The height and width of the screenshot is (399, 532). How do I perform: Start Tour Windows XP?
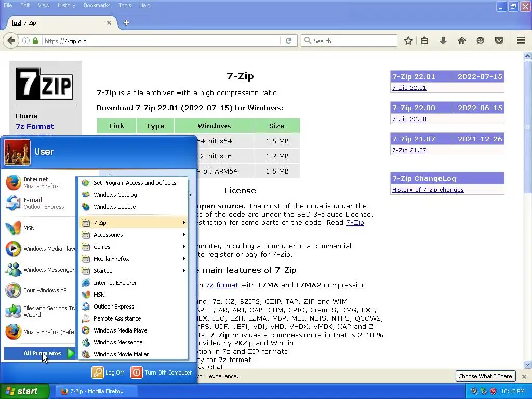coord(39,290)
